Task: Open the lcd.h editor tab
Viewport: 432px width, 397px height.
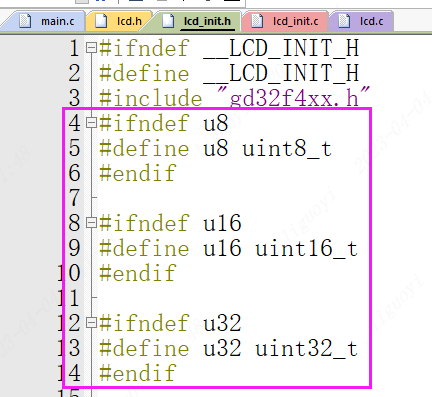Action: 119,21
